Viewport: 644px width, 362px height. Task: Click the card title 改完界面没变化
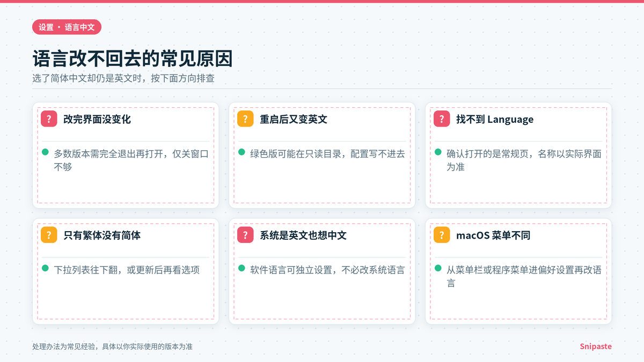pos(97,119)
